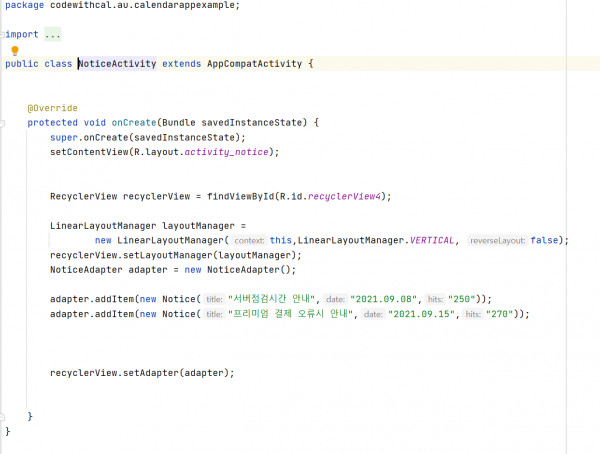
Task: Click the activity_notice layout reference
Action: [227, 152]
